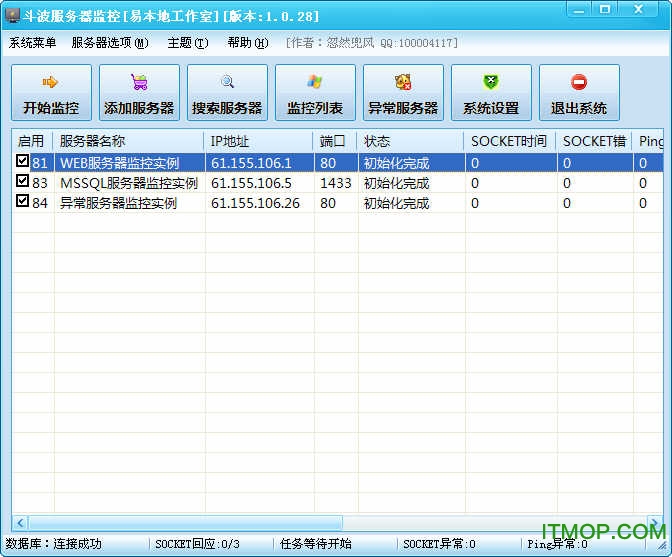Sort by 启用 column header

(x=33, y=141)
